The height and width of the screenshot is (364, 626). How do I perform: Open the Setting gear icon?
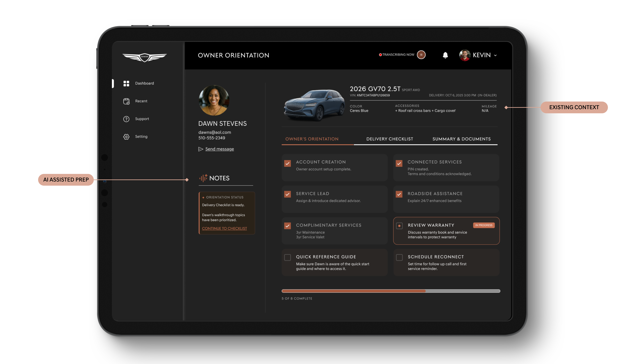(x=126, y=137)
